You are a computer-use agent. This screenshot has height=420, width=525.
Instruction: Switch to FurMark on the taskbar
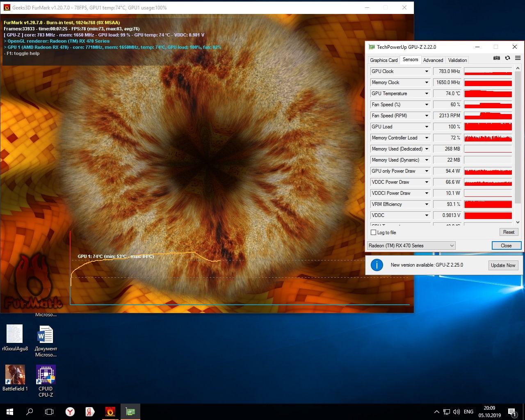click(x=110, y=412)
